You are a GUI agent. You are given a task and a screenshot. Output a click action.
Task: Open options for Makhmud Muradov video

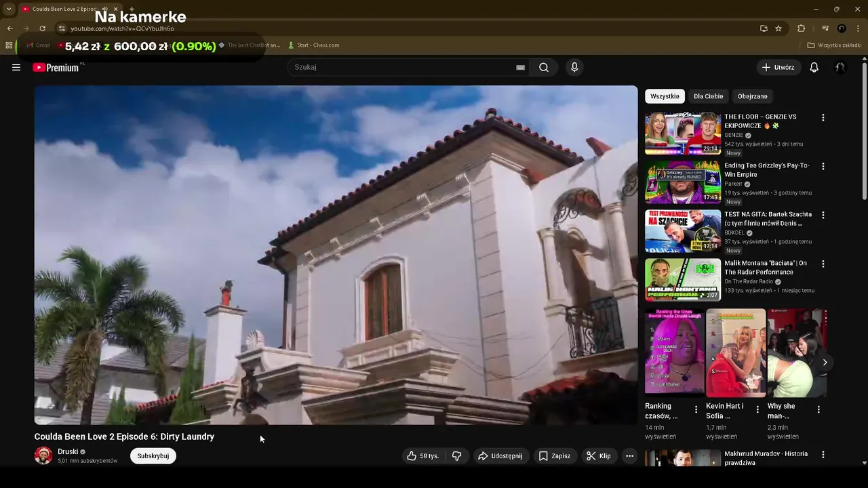click(823, 455)
